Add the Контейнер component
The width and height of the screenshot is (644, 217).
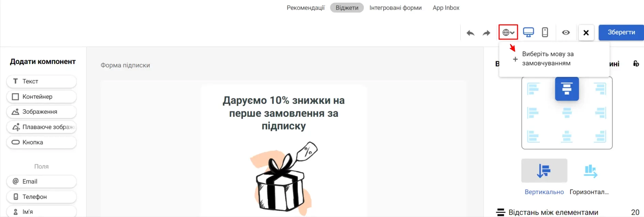coord(42,97)
